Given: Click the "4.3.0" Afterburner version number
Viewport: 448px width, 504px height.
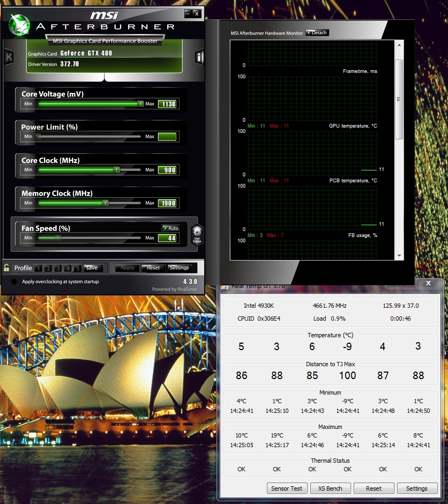Looking at the screenshot, I should (x=190, y=281).
